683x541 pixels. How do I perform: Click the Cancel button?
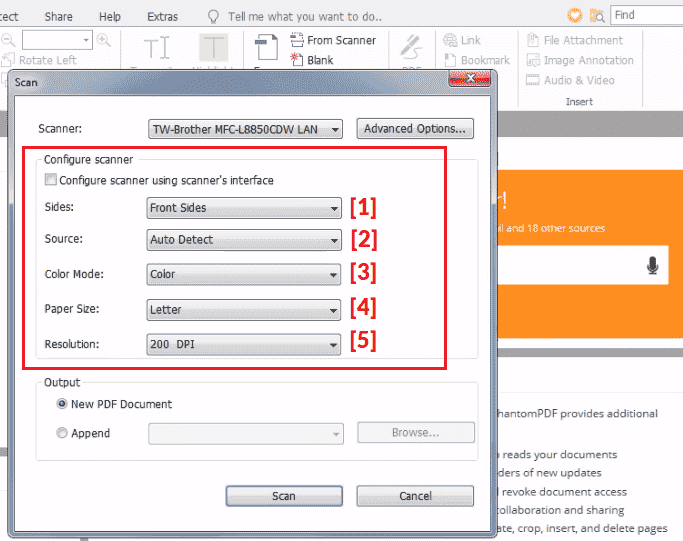click(415, 496)
